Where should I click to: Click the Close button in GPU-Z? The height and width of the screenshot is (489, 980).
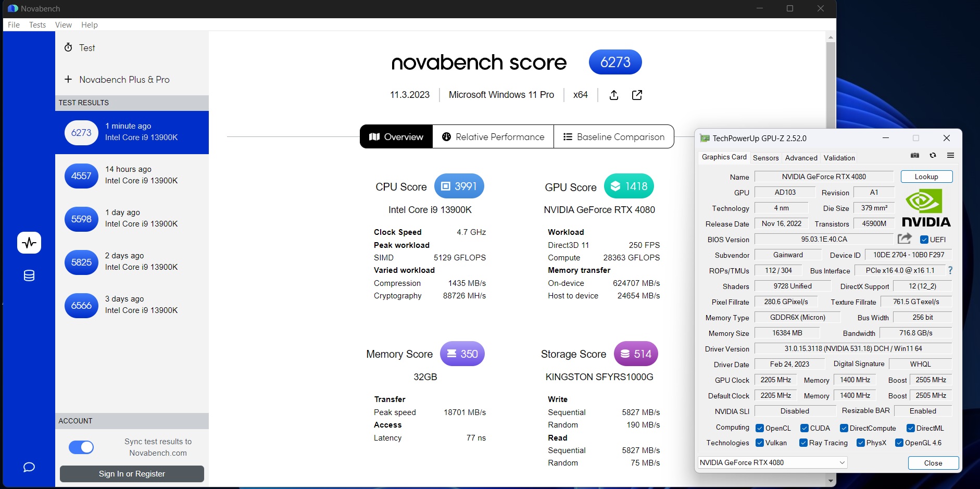933,463
